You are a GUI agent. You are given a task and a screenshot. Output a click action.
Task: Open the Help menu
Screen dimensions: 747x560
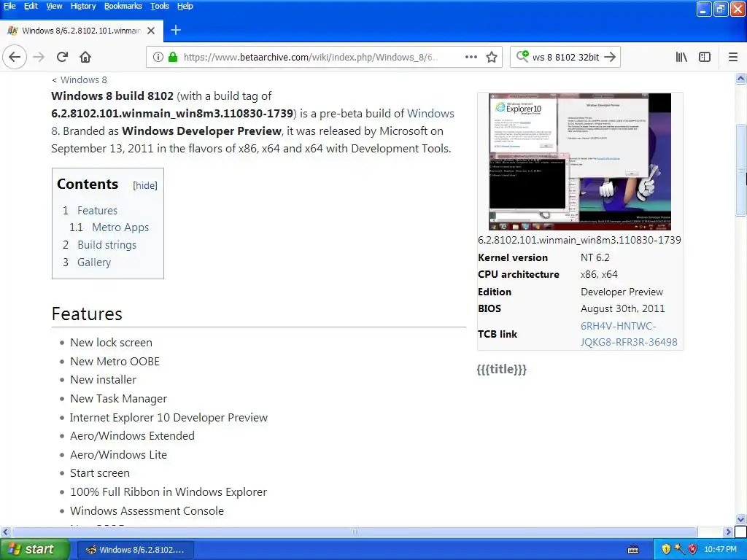click(185, 6)
